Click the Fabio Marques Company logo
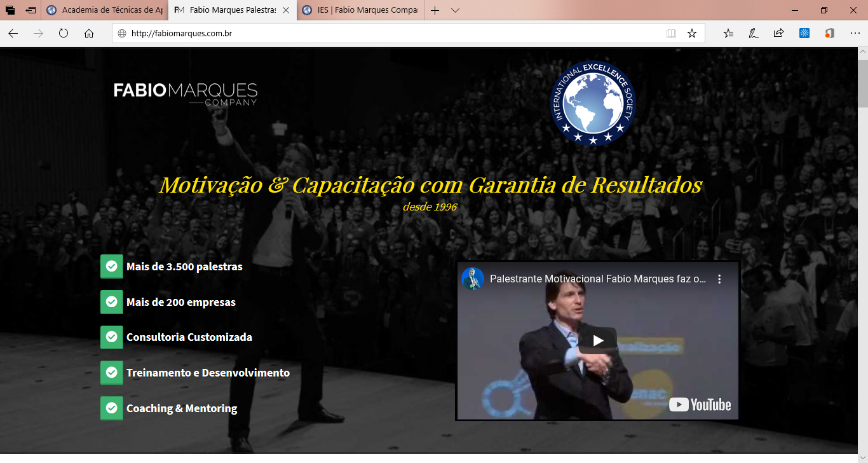The image size is (868, 463). tap(186, 93)
